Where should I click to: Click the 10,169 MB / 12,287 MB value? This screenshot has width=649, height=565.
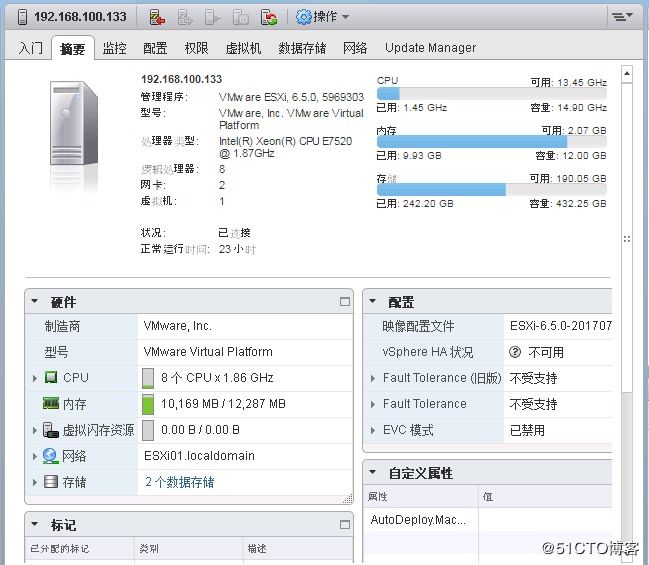[x=223, y=404]
